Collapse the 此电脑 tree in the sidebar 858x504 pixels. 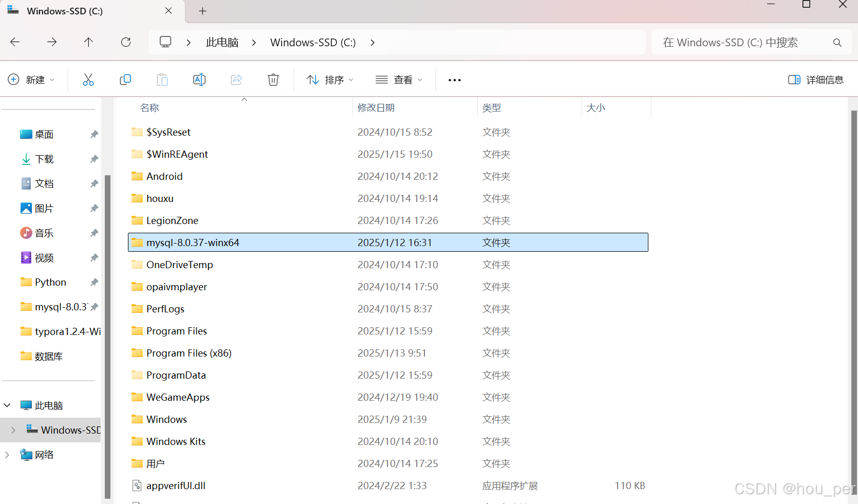pyautogui.click(x=7, y=405)
